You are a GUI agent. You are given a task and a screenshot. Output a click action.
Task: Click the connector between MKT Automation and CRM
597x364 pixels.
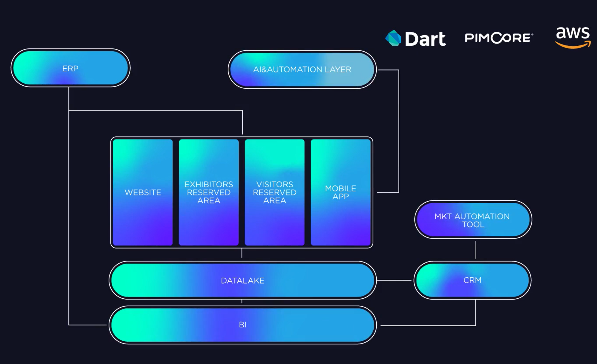click(x=475, y=250)
